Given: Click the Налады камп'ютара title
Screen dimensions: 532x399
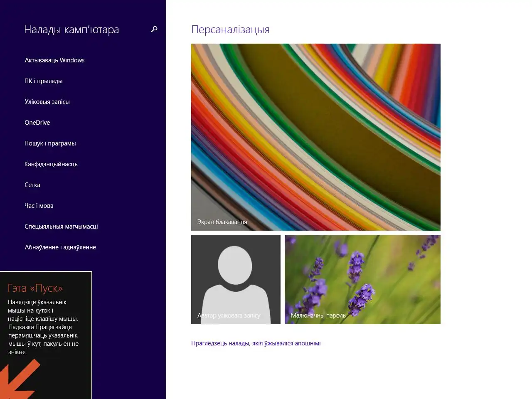Looking at the screenshot, I should [71, 30].
